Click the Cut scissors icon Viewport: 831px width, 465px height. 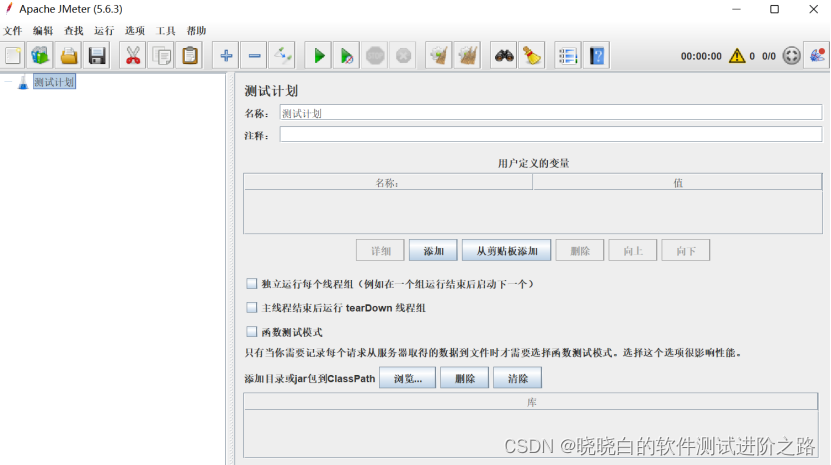(133, 56)
